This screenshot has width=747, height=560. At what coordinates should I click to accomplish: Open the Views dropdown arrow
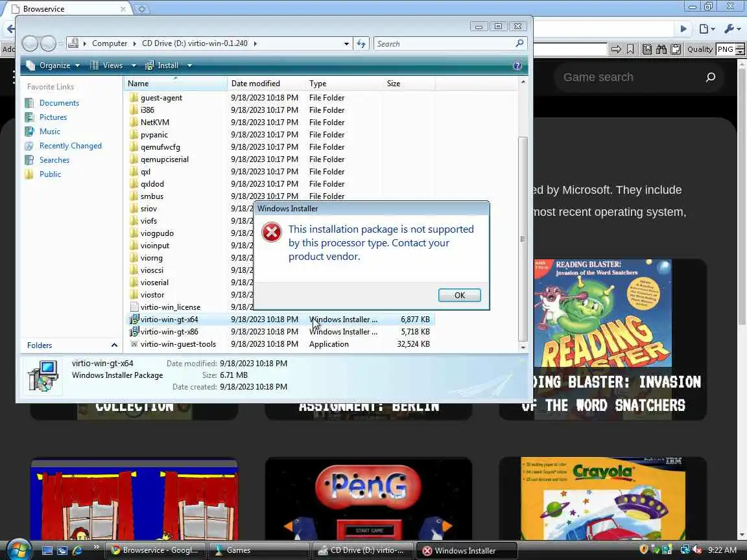click(x=134, y=65)
